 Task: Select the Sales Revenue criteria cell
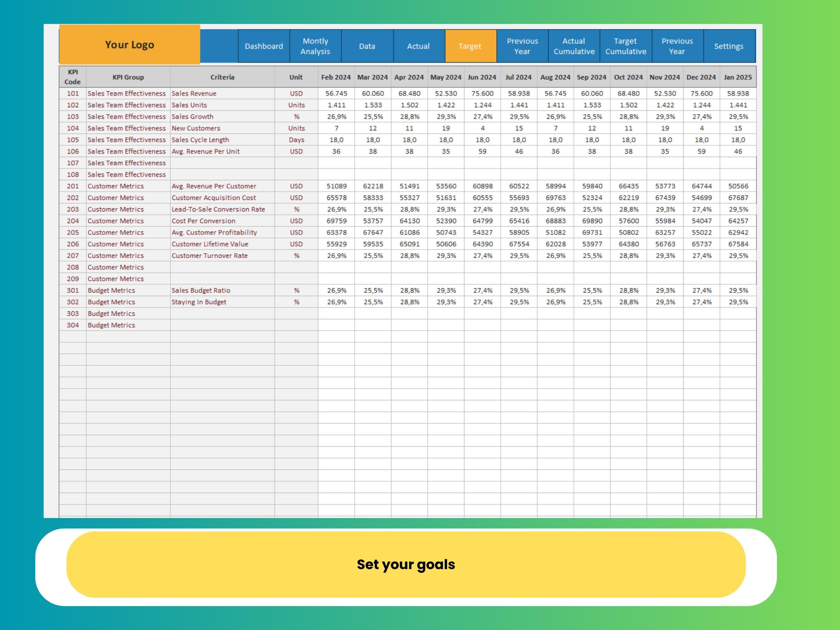tap(194, 93)
